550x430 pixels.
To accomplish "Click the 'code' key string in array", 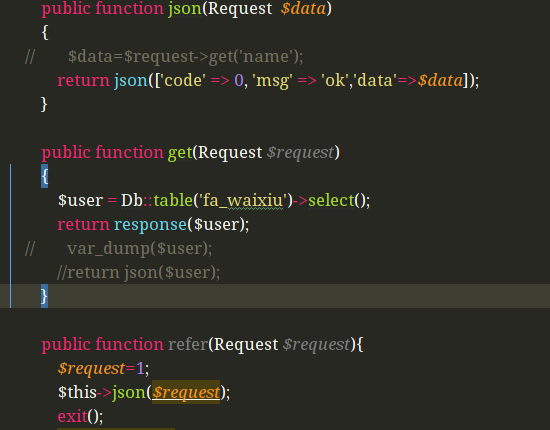I will point(183,81).
